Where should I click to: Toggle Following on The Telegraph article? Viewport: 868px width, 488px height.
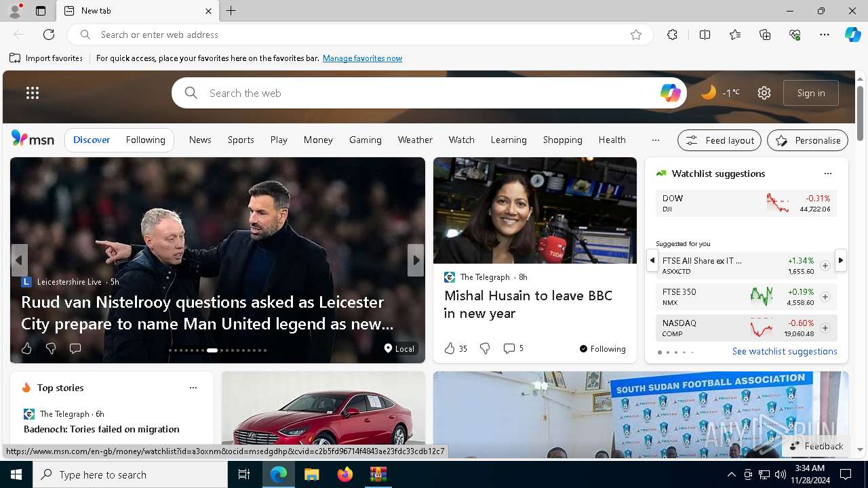[603, 349]
